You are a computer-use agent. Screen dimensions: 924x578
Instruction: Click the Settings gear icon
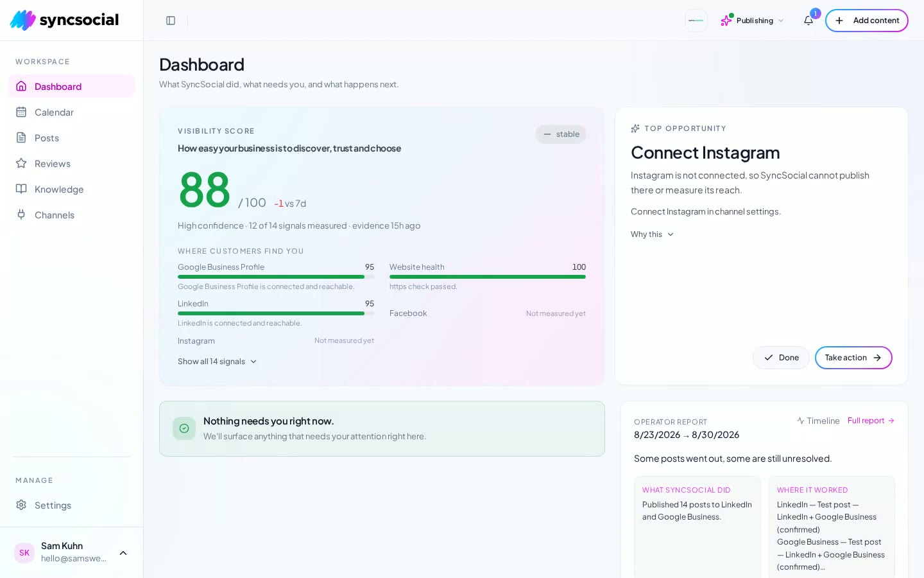coord(21,505)
